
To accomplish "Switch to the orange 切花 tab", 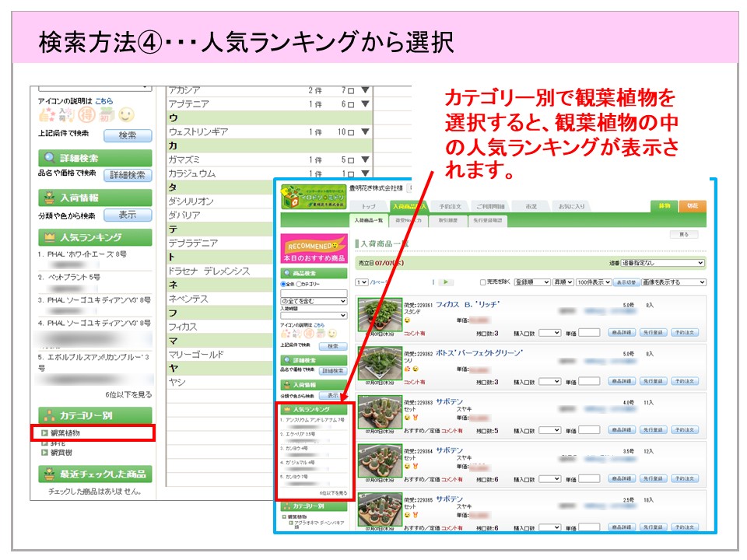I will tap(693, 206).
